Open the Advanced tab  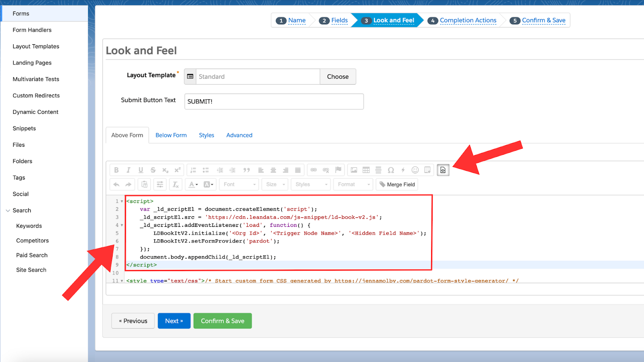(239, 135)
